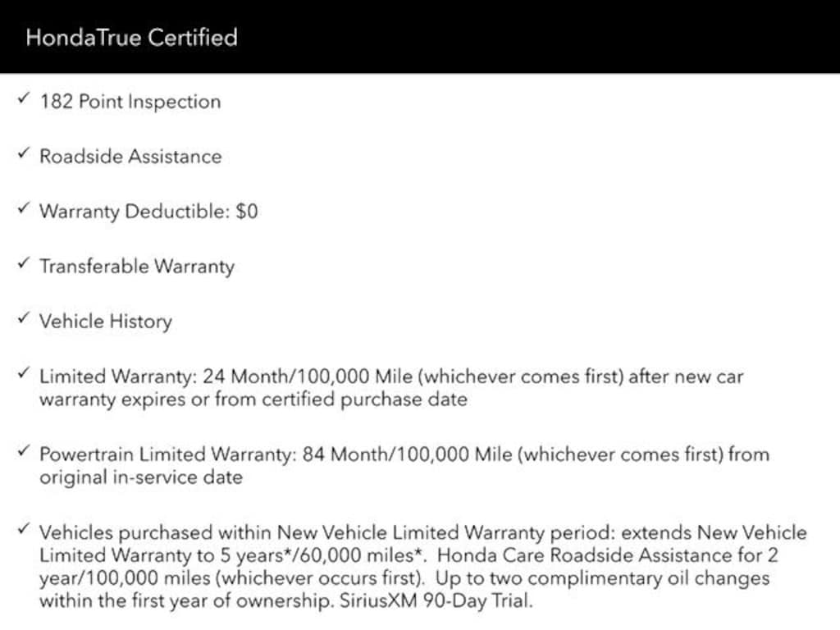Select the checkmark beside Vehicles purchased within
Viewport: 840px width, 630px height.
pos(23,531)
